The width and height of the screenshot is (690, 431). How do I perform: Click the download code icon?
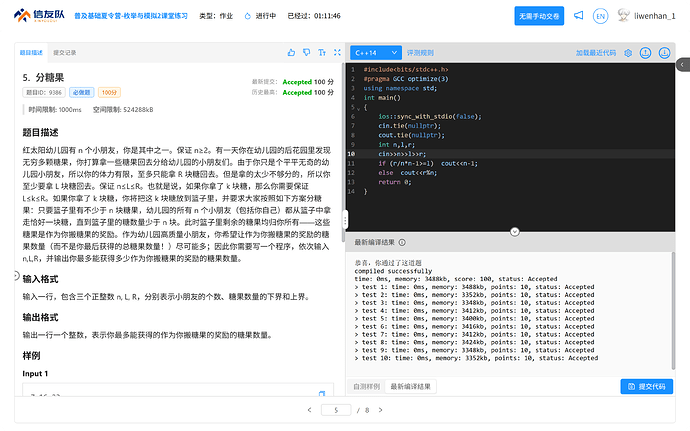[664, 53]
